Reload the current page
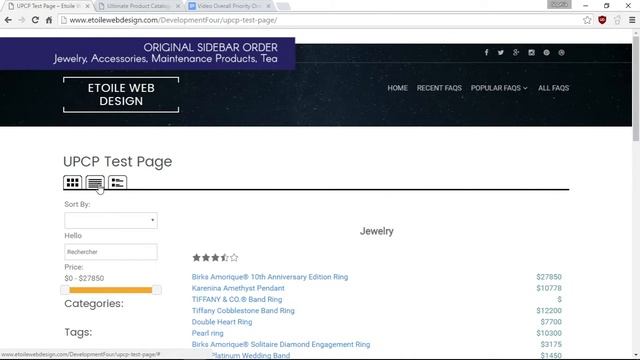Image resolution: width=640 pixels, height=360 pixels. [x=35, y=20]
